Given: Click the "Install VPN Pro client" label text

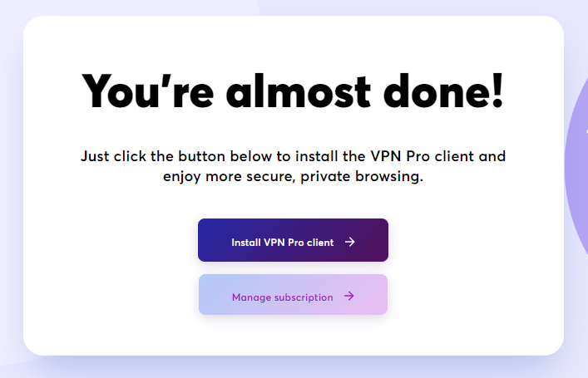Looking at the screenshot, I should (x=283, y=243).
